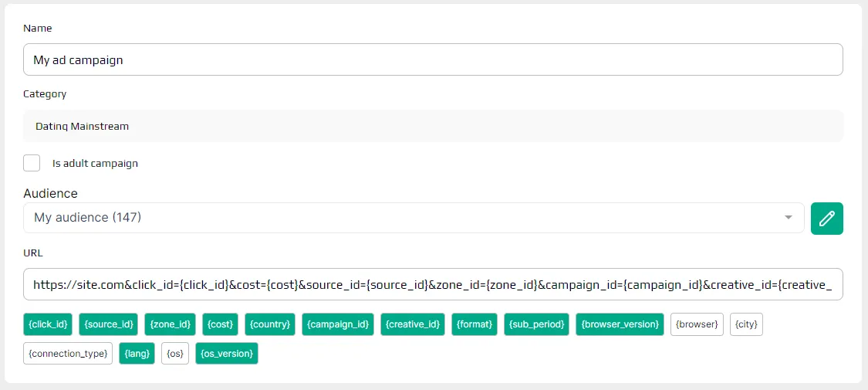Click into the Name input field
Viewport: 868px width, 390px height.
[433, 59]
